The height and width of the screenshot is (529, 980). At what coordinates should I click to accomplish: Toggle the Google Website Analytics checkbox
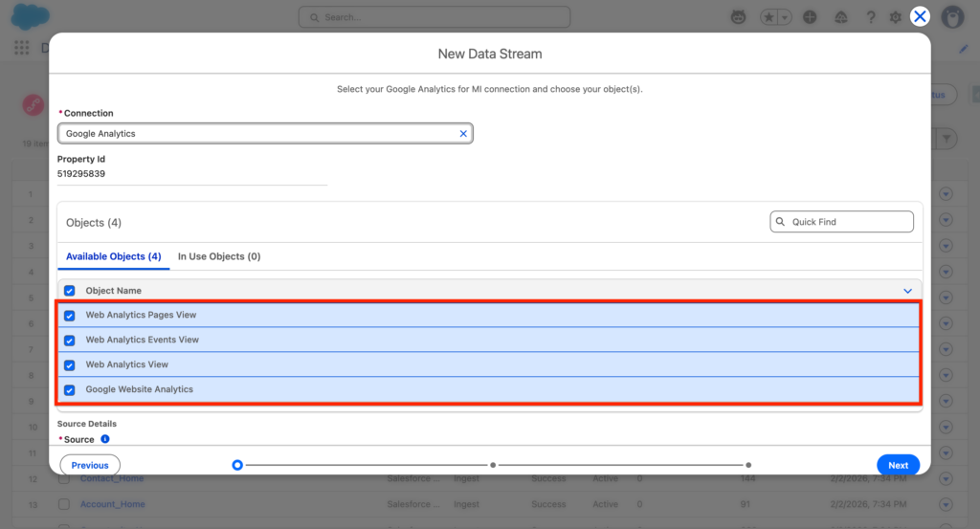70,389
